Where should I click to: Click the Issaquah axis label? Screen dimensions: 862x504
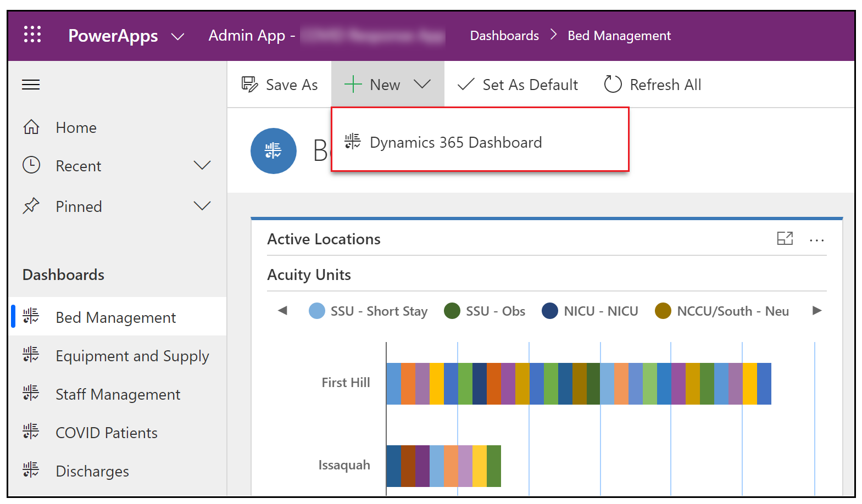click(344, 465)
